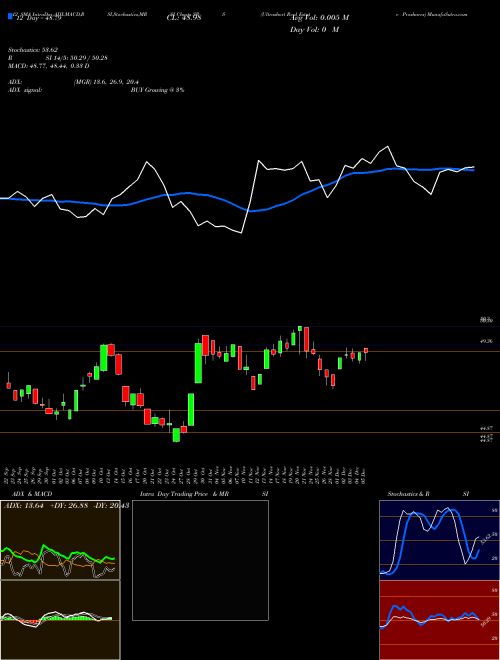
Task: Select the 'Avg Vol: 0.005 M' label
Action: pyautogui.click(x=320, y=18)
